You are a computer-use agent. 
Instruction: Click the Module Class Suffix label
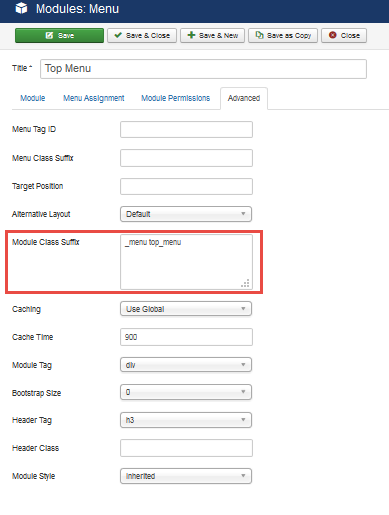46,242
